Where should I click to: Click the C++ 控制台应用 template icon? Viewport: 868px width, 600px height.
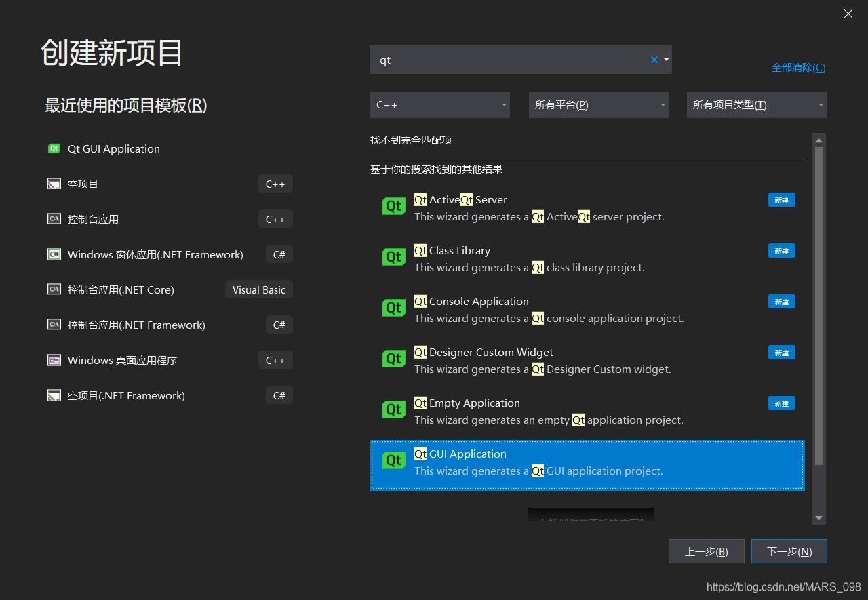[x=54, y=219]
